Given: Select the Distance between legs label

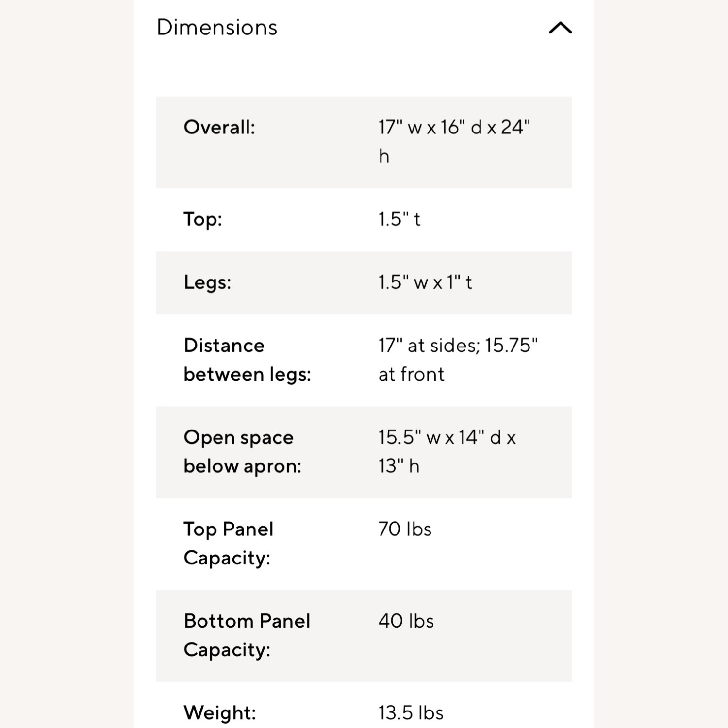Looking at the screenshot, I should coord(247,360).
